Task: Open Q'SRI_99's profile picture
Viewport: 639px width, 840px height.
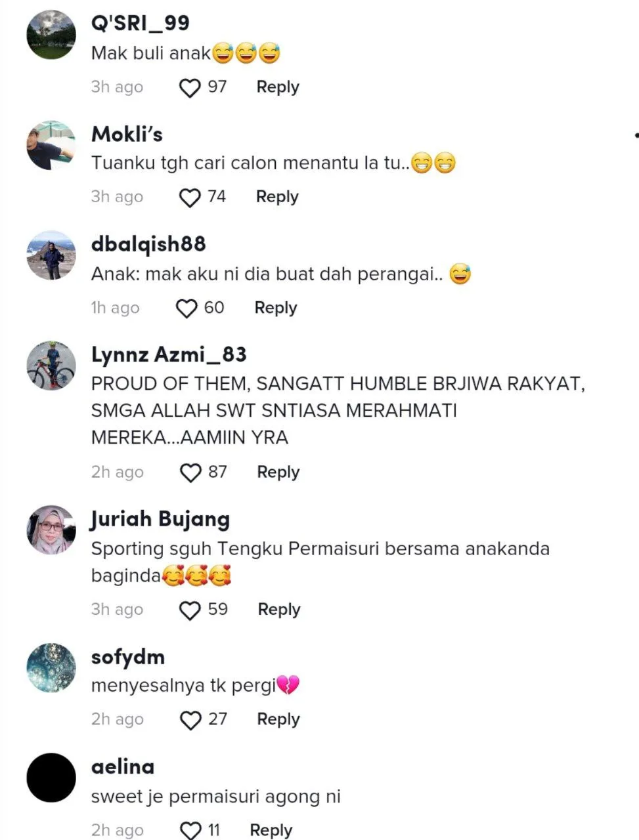Action: click(x=51, y=34)
